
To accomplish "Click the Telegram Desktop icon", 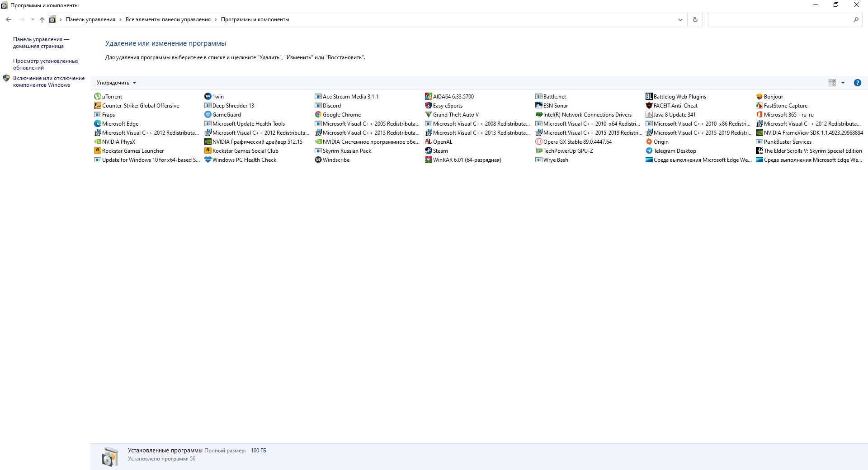I will (649, 151).
